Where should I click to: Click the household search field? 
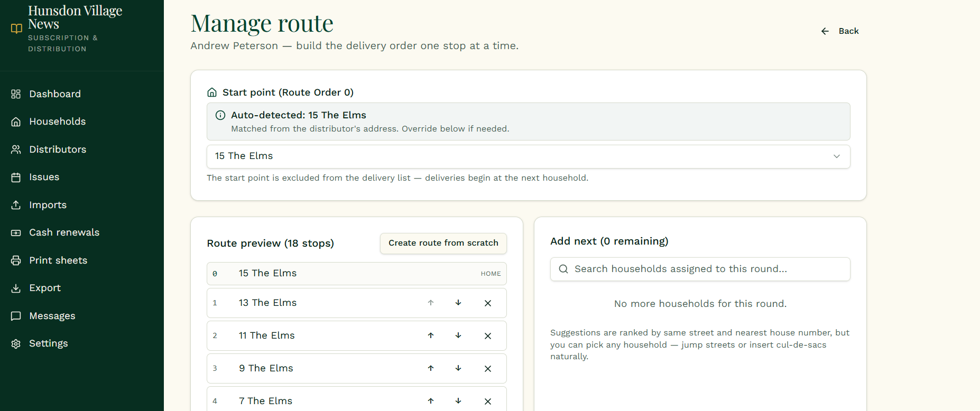tap(700, 269)
